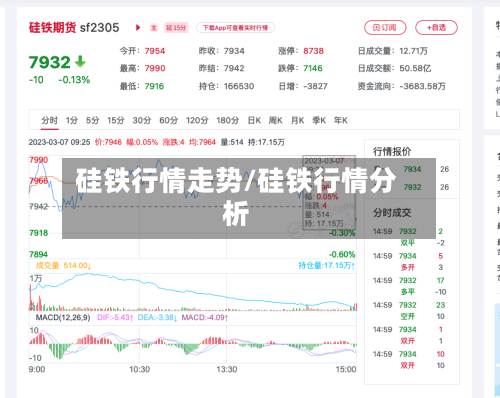Image resolution: width=500 pixels, height=398 pixels.
Task: Click the 今开 value 7954
Action: pyautogui.click(x=155, y=51)
